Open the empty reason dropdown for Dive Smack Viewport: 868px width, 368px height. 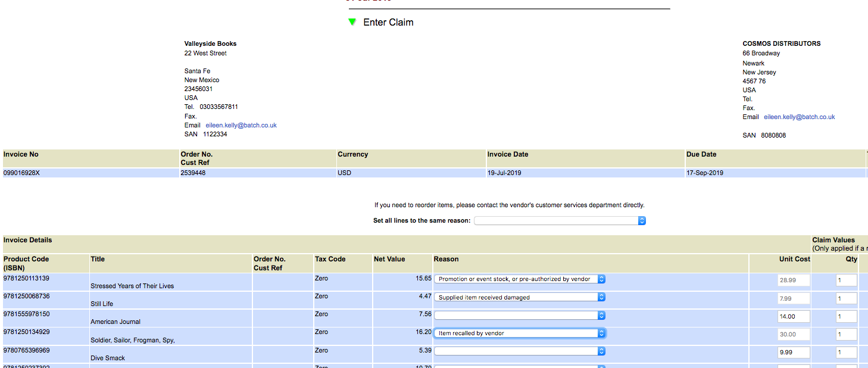pyautogui.click(x=518, y=351)
